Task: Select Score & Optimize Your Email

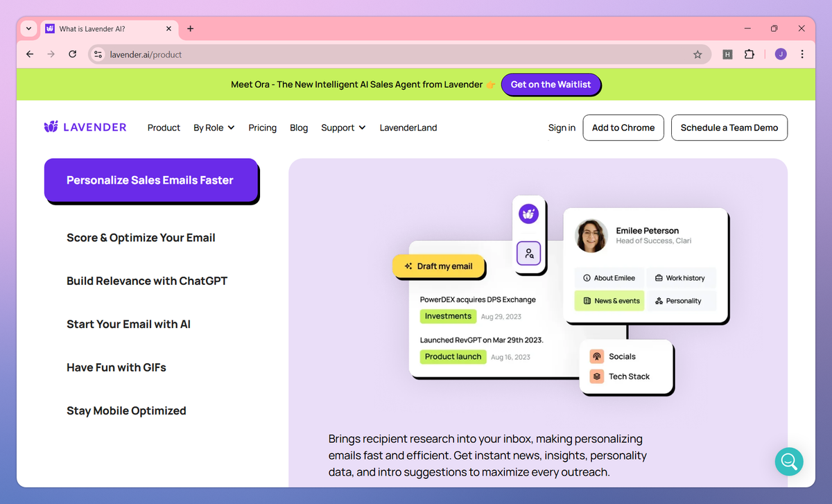Action: click(141, 238)
